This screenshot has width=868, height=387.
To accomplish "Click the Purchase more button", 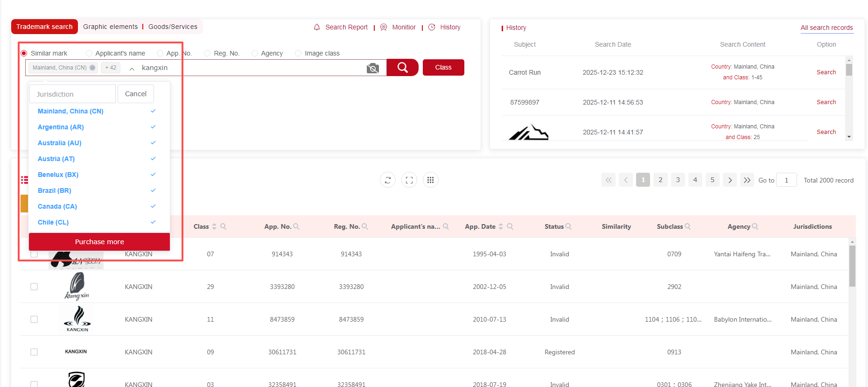I will click(99, 242).
